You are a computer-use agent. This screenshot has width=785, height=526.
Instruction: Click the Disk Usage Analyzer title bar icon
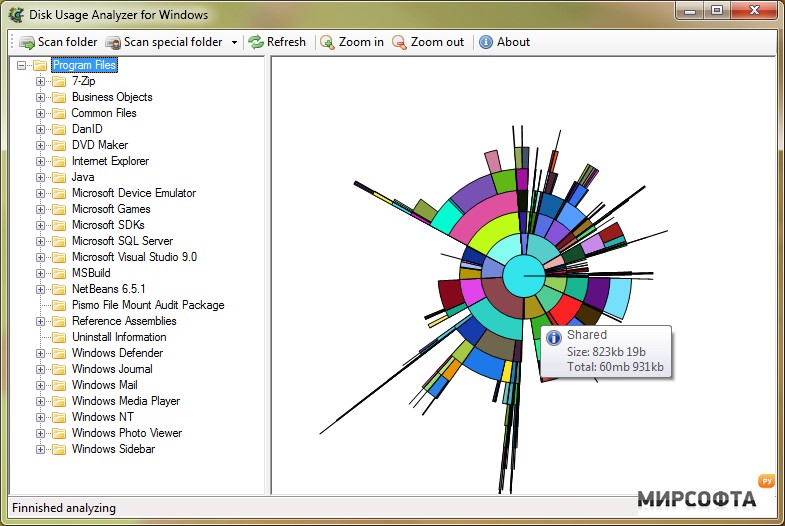click(17, 15)
